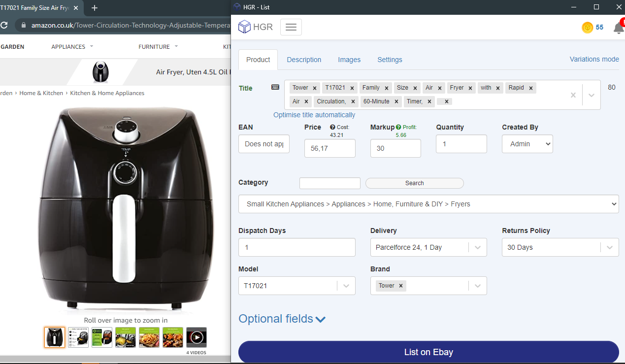
Task: Click Kitchen & Home Appliances breadcrumb
Action: (107, 93)
